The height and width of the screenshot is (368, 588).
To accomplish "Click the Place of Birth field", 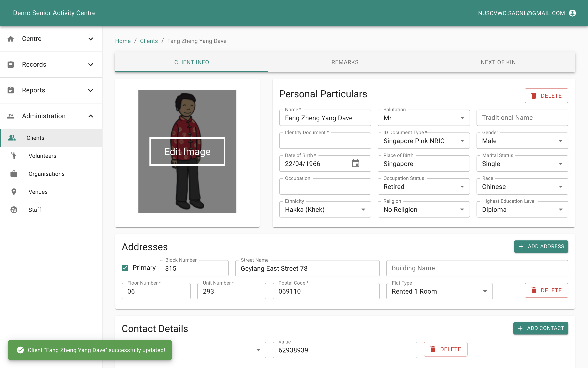I will click(x=423, y=164).
